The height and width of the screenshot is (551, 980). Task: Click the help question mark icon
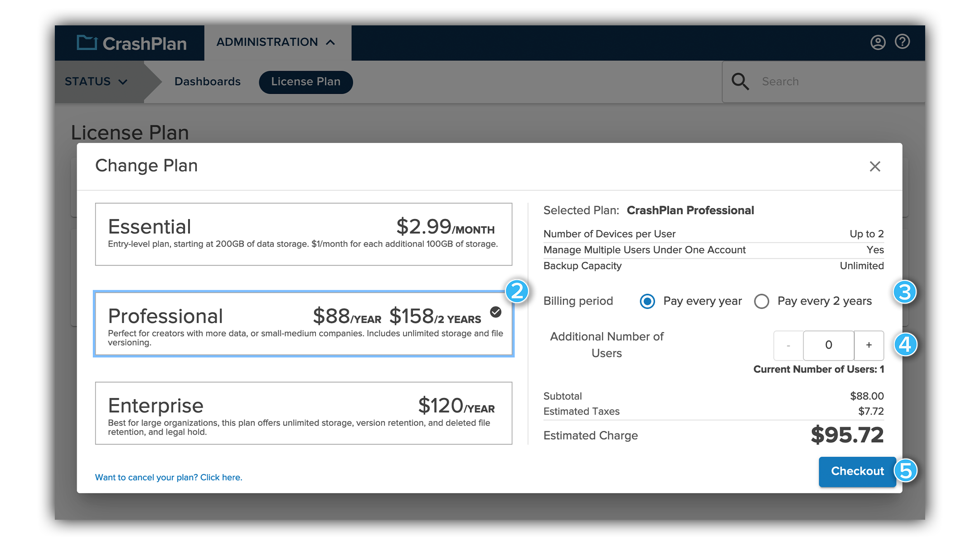(902, 42)
